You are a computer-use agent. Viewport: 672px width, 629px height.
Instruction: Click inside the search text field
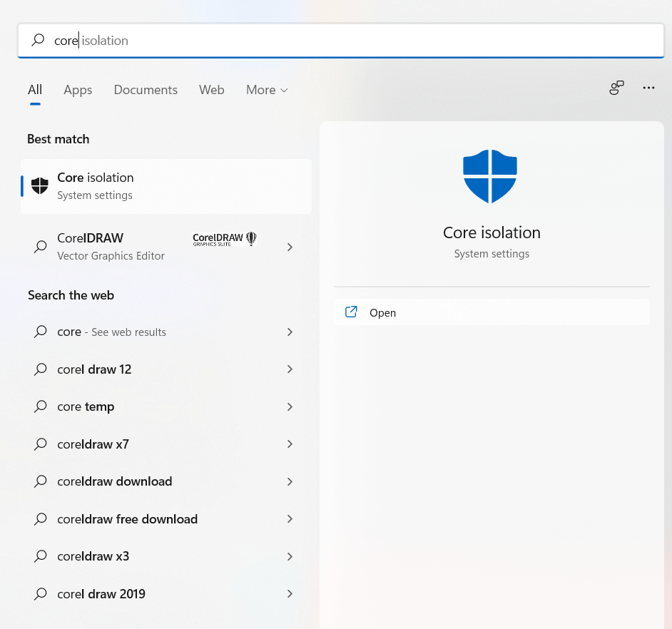(357, 41)
